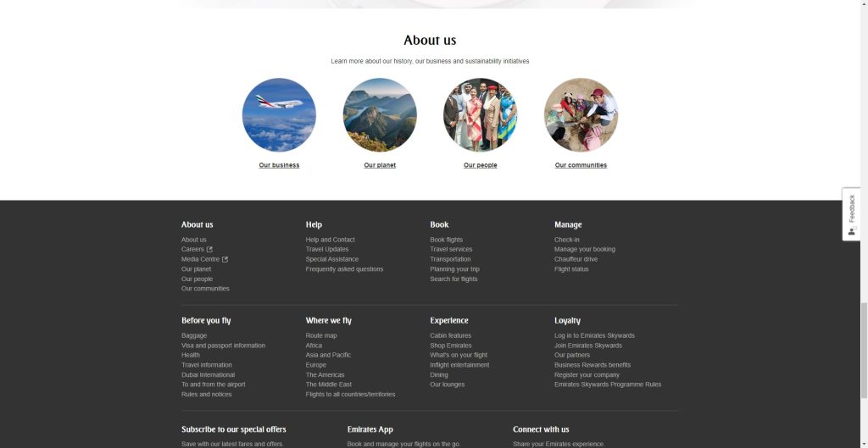Open Frequently asked questions

pos(344,269)
